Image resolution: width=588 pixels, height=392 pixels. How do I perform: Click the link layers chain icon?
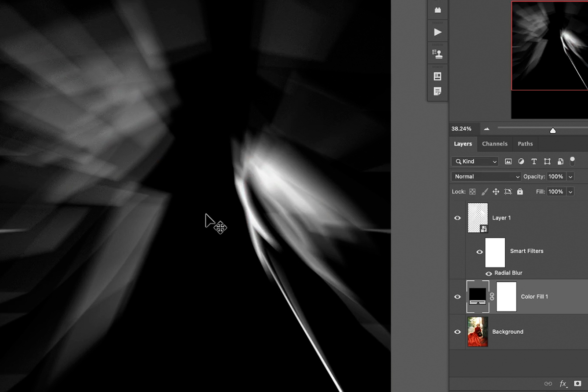pyautogui.click(x=548, y=384)
